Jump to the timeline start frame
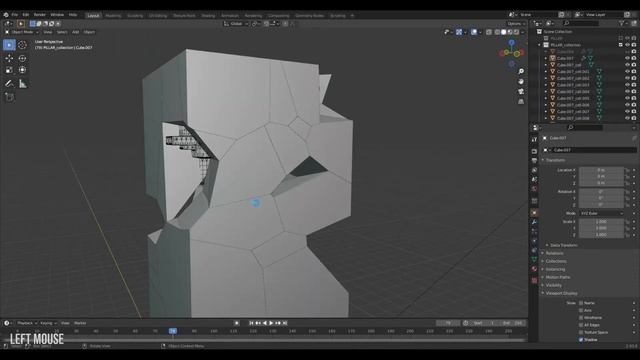The width and height of the screenshot is (640, 360). pyautogui.click(x=251, y=323)
